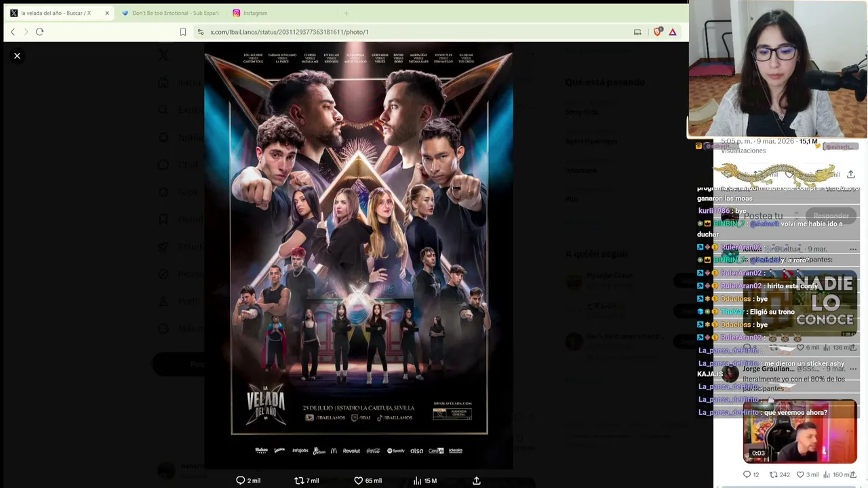Viewport: 868px width, 488px height.
Task: Reply to the photo post (2 mil)
Action: [x=248, y=481]
